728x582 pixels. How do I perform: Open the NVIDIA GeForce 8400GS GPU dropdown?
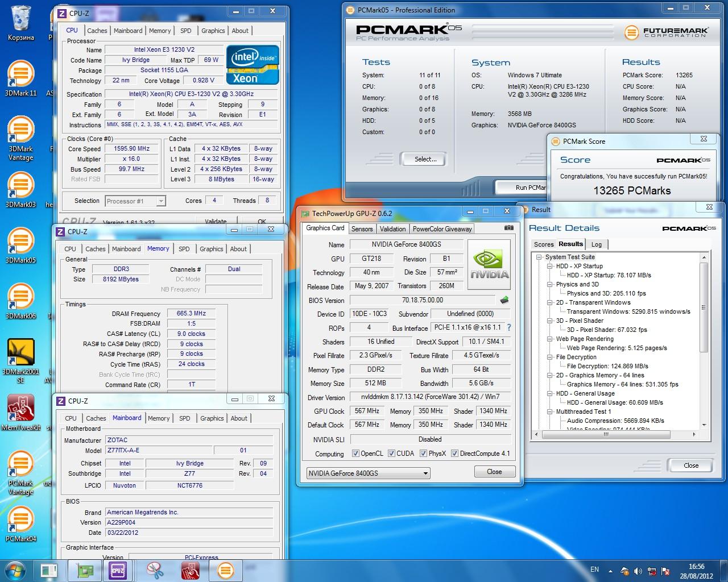369,473
